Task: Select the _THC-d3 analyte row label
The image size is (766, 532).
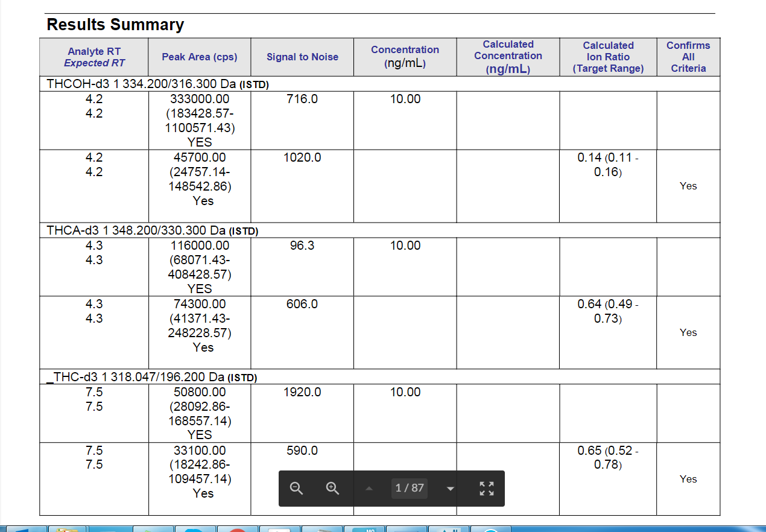Action: pos(151,377)
